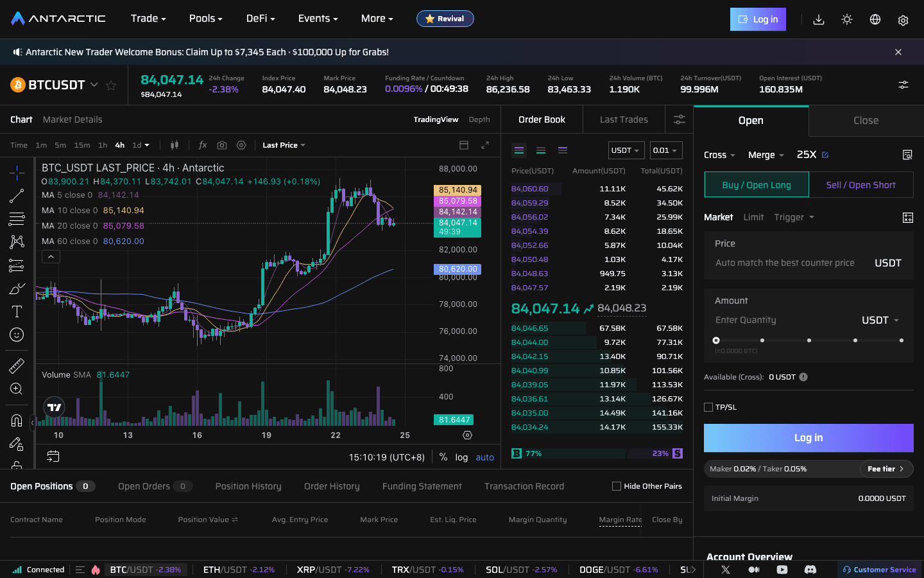
Task: Select the text annotation tool
Action: click(x=17, y=311)
